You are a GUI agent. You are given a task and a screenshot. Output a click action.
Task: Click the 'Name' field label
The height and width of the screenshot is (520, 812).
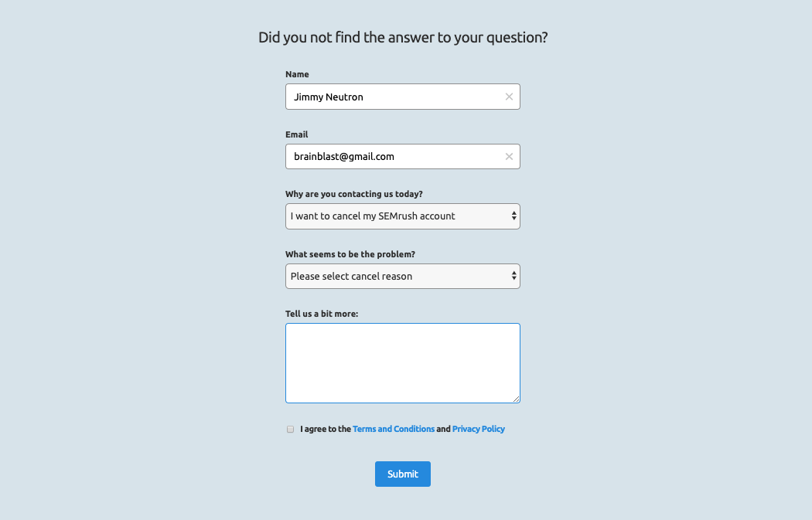click(x=297, y=74)
